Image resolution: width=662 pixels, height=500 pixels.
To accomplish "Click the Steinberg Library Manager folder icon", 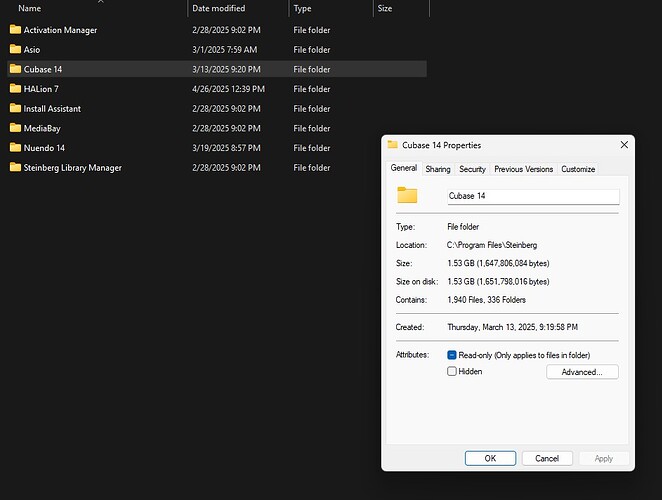I will (15, 167).
